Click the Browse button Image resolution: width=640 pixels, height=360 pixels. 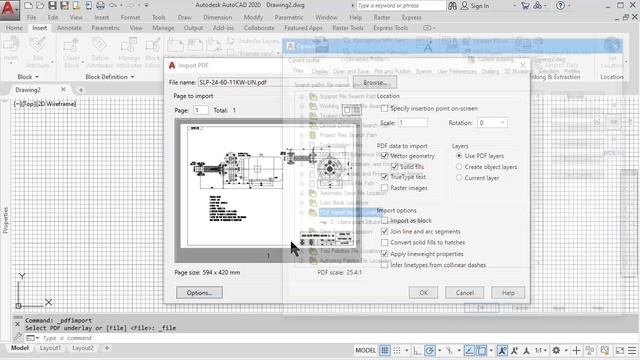coord(375,82)
